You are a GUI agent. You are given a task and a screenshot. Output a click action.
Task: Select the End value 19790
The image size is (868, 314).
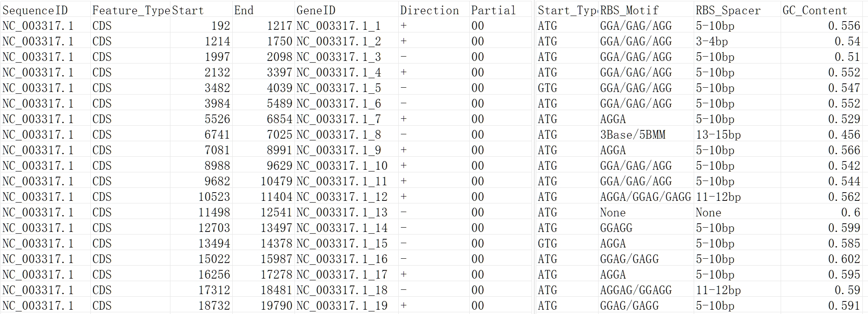point(263,306)
